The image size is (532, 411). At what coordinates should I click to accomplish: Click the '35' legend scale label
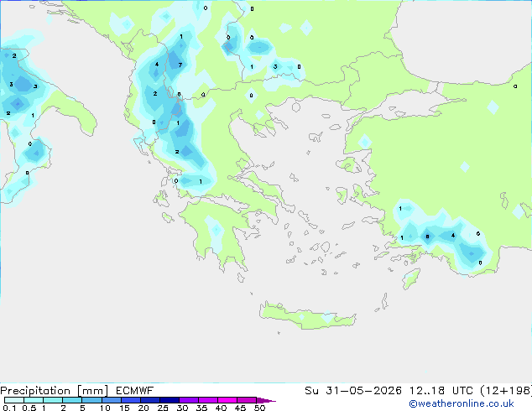point(201,408)
